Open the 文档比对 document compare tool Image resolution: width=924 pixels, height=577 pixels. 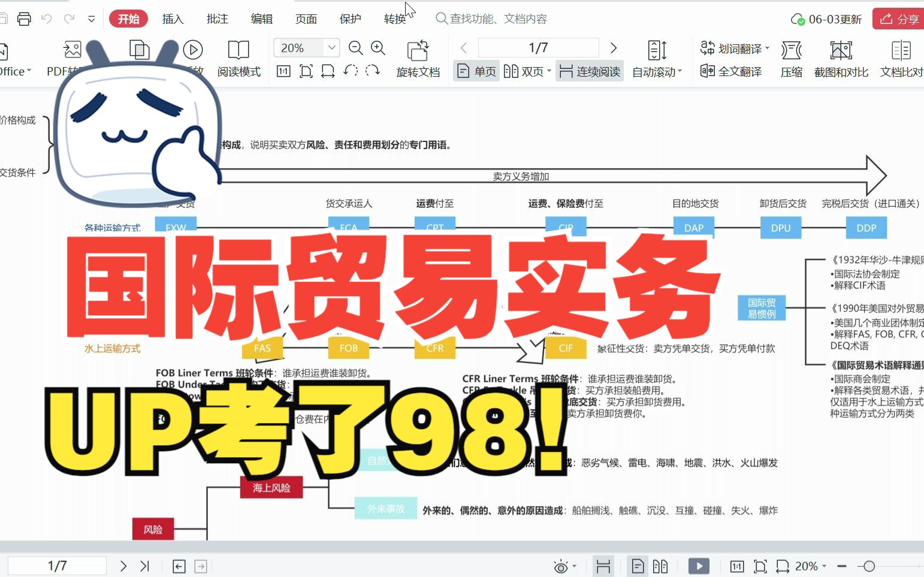pyautogui.click(x=901, y=59)
